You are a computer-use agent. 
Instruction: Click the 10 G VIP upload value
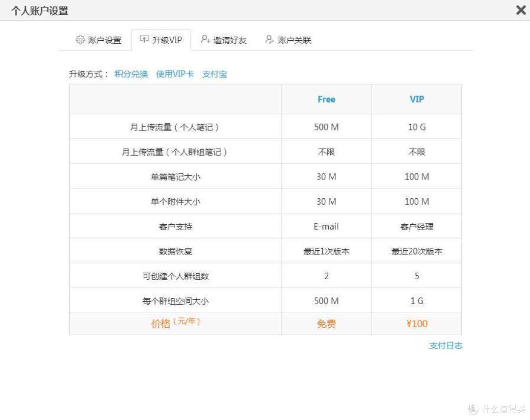(x=417, y=127)
